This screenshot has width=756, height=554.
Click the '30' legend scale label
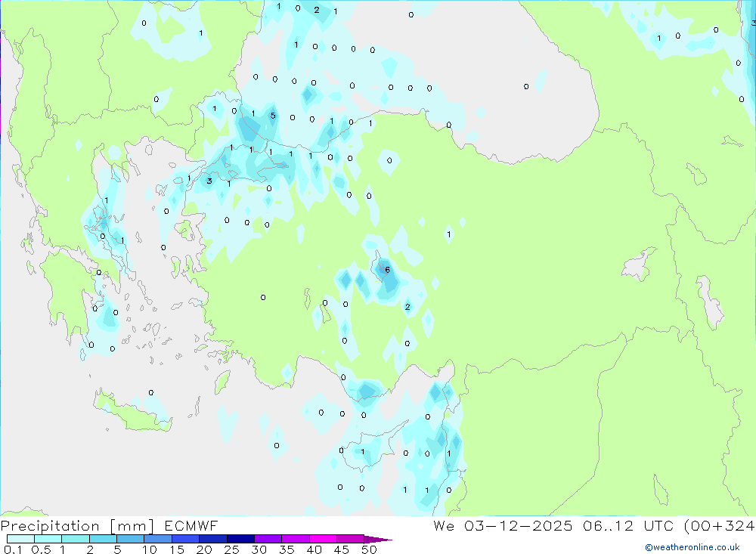pos(259,549)
